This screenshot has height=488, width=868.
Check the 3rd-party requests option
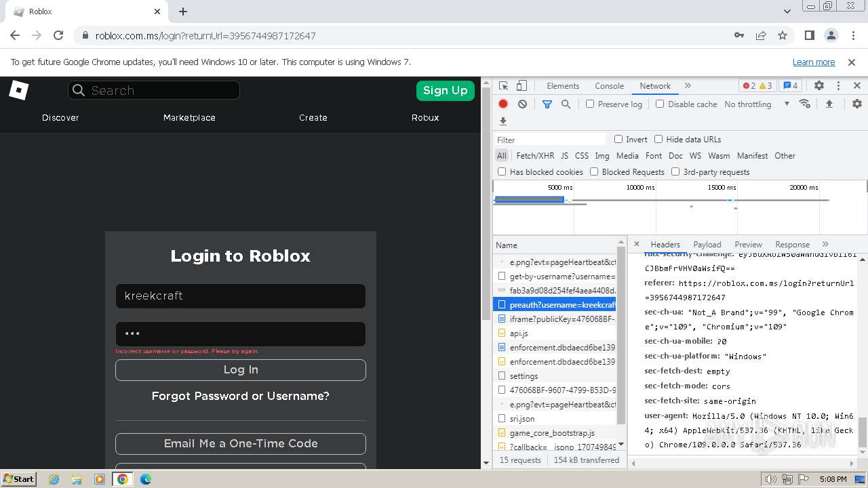[675, 171]
